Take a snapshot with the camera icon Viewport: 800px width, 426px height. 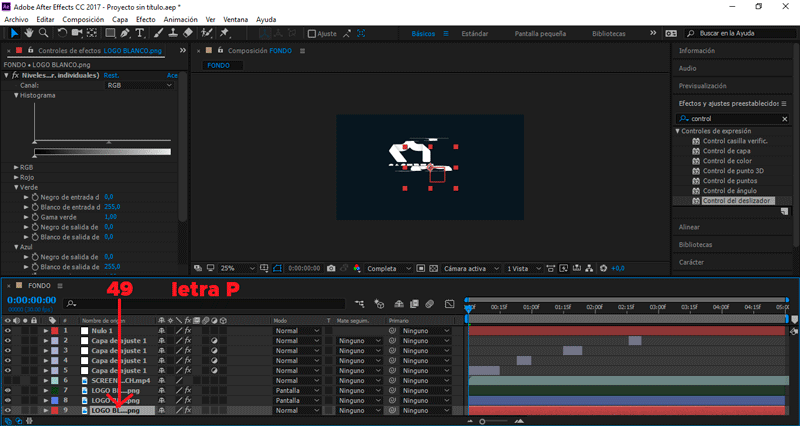pyautogui.click(x=331, y=268)
